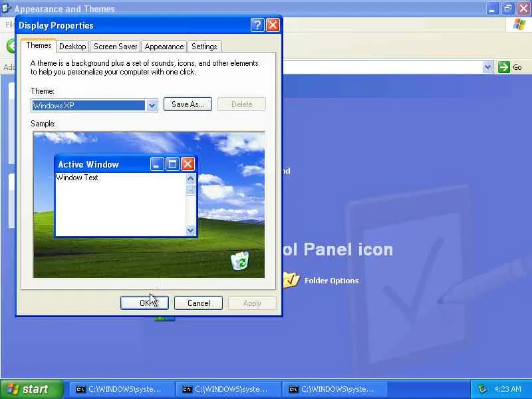The width and height of the screenshot is (532, 399).
Task: Go to the Settings tab
Action: (x=204, y=47)
